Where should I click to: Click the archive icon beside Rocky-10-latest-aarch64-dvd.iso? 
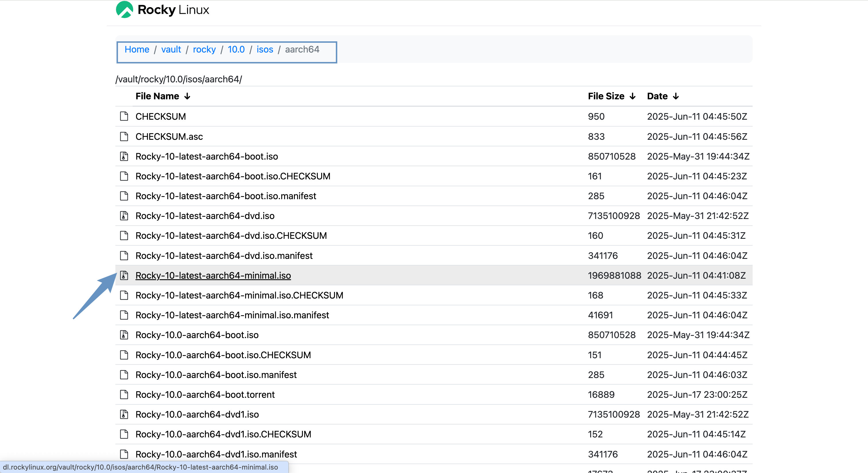(x=124, y=216)
